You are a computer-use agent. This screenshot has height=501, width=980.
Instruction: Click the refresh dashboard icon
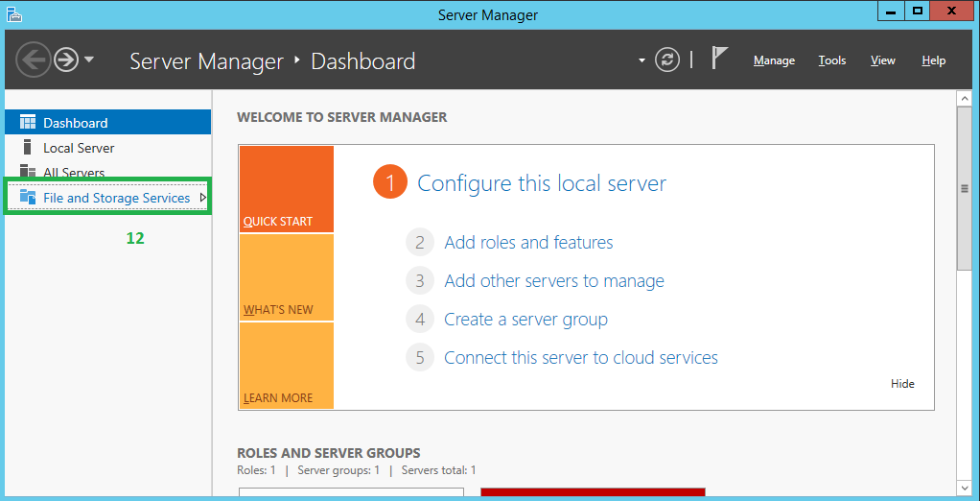click(666, 60)
